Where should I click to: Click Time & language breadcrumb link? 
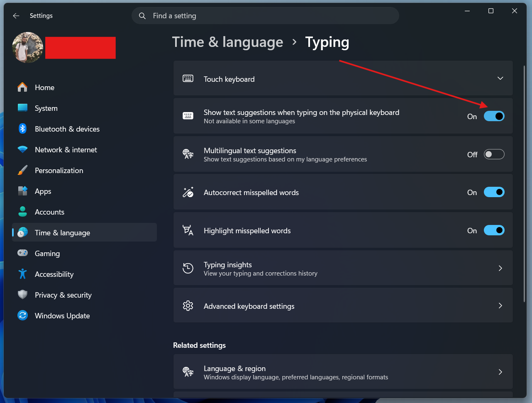click(227, 42)
